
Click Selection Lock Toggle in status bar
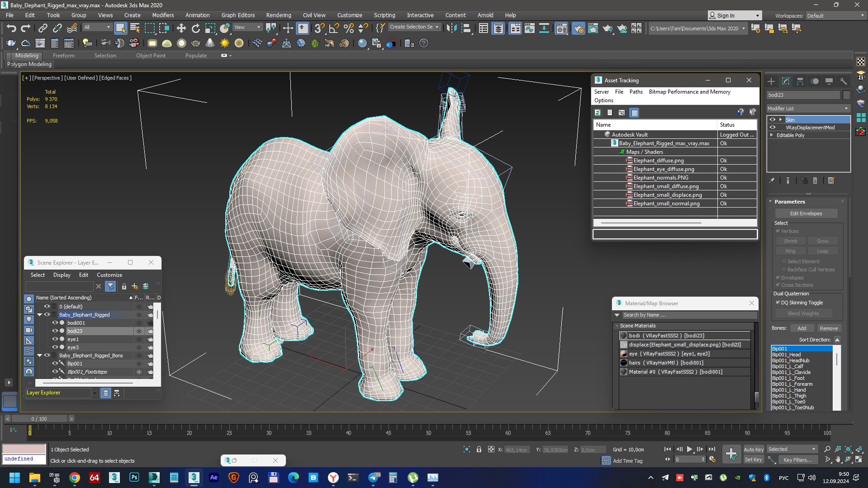pos(479,449)
